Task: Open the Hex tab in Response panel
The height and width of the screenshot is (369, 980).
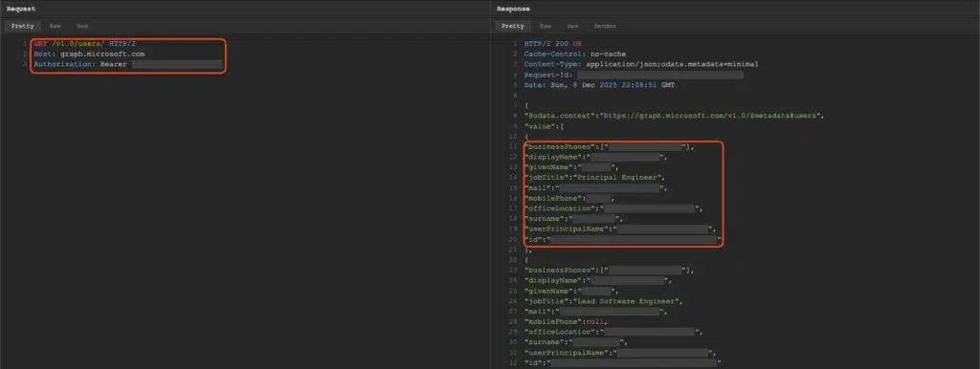Action: (572, 26)
